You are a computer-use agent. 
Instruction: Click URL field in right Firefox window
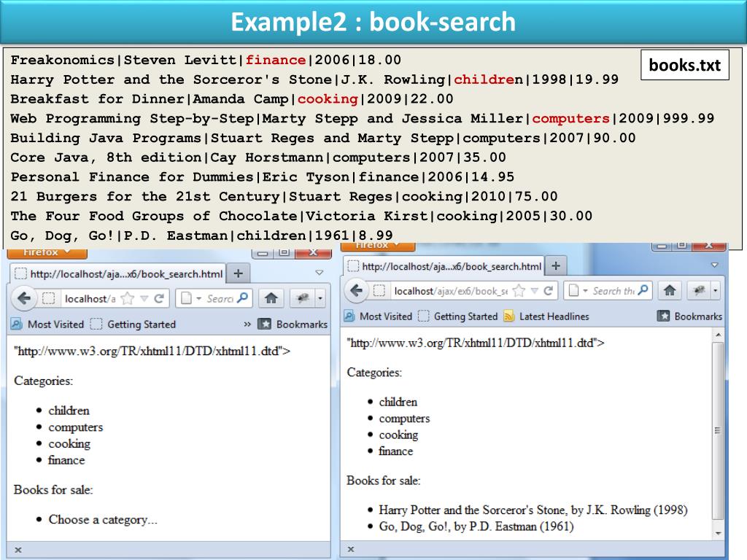450,290
